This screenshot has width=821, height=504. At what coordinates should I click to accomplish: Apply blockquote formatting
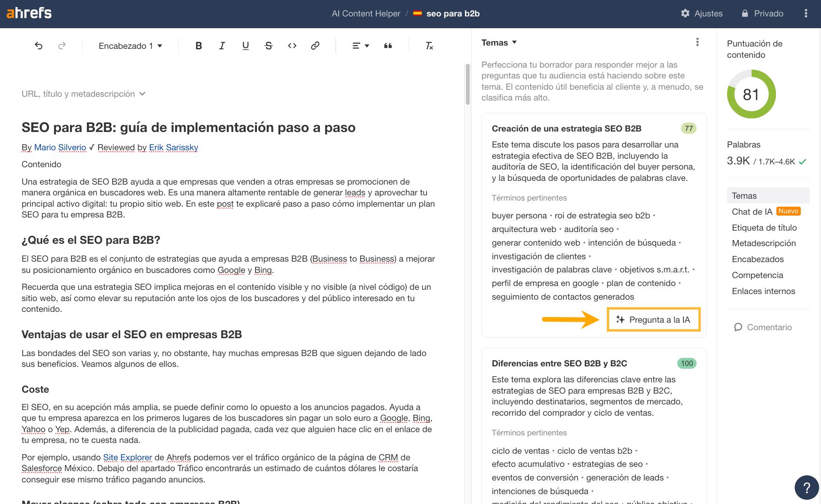coord(388,46)
